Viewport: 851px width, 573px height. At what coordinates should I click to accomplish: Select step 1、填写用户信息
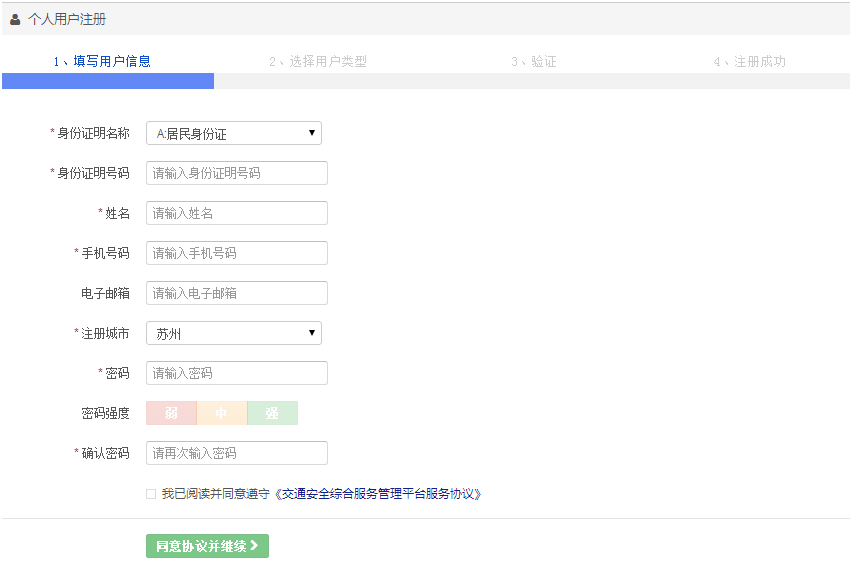pyautogui.click(x=102, y=61)
